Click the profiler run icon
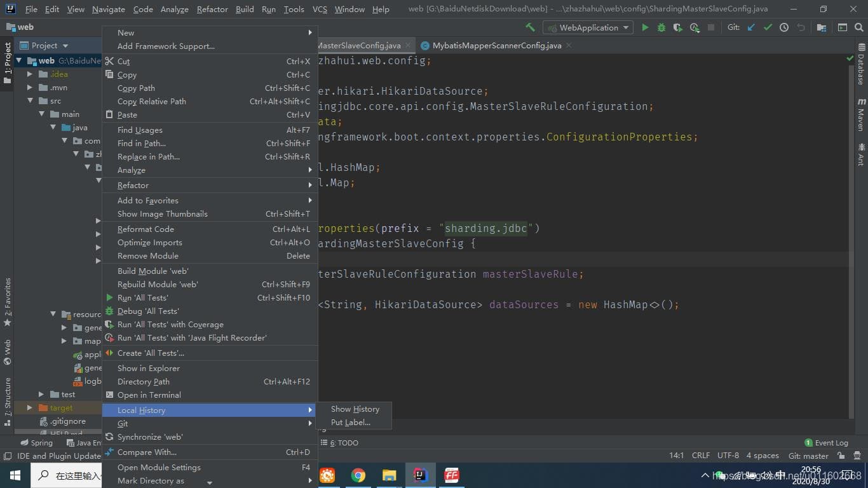868x488 pixels. (x=695, y=27)
